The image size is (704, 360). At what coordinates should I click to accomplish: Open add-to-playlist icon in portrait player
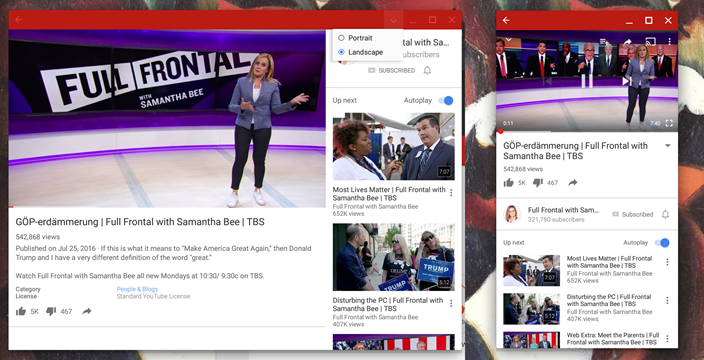tap(605, 42)
